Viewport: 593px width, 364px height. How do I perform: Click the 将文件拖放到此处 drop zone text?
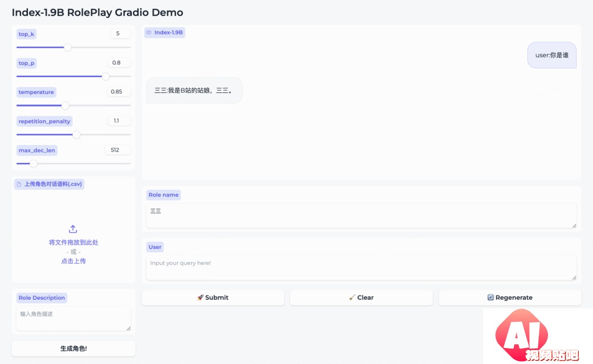pyautogui.click(x=74, y=243)
